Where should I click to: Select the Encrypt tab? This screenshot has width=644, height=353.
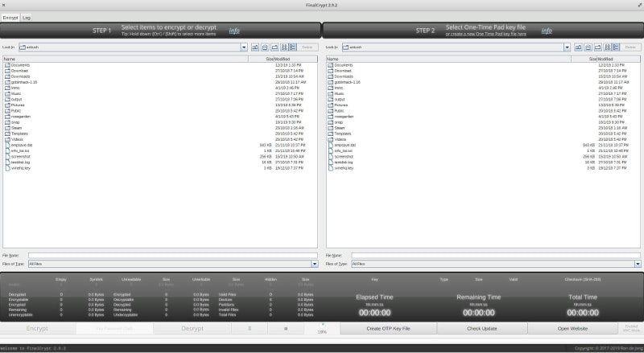10,17
